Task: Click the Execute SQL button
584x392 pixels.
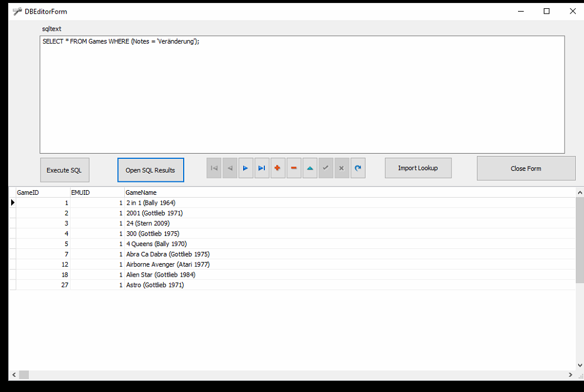Action: [64, 170]
